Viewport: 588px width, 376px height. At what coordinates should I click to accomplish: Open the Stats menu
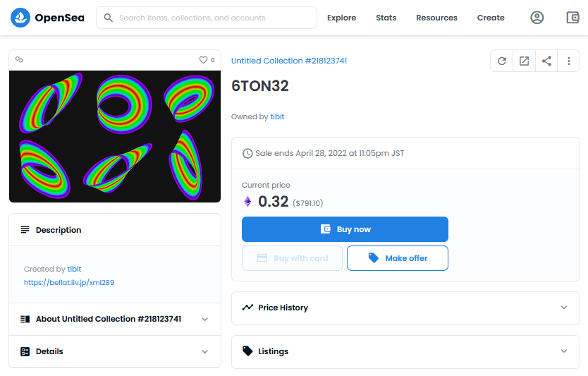[386, 18]
